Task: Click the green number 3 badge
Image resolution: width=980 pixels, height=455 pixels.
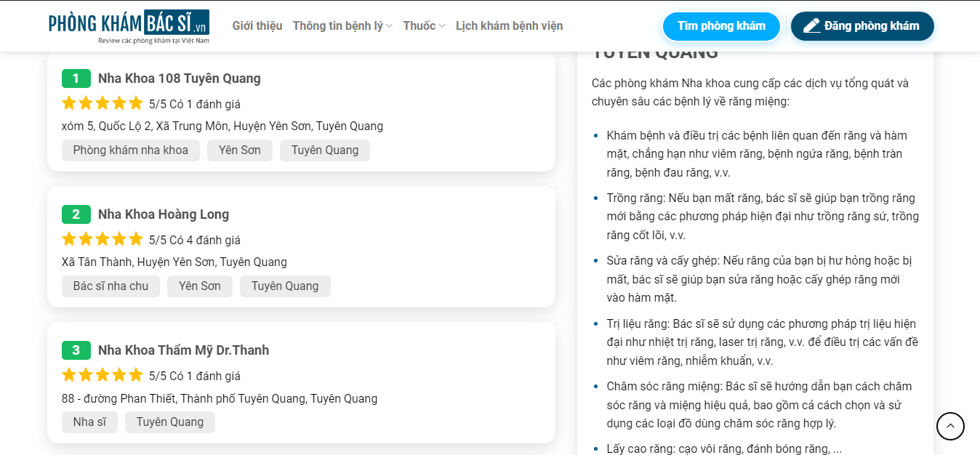Action: (x=76, y=350)
